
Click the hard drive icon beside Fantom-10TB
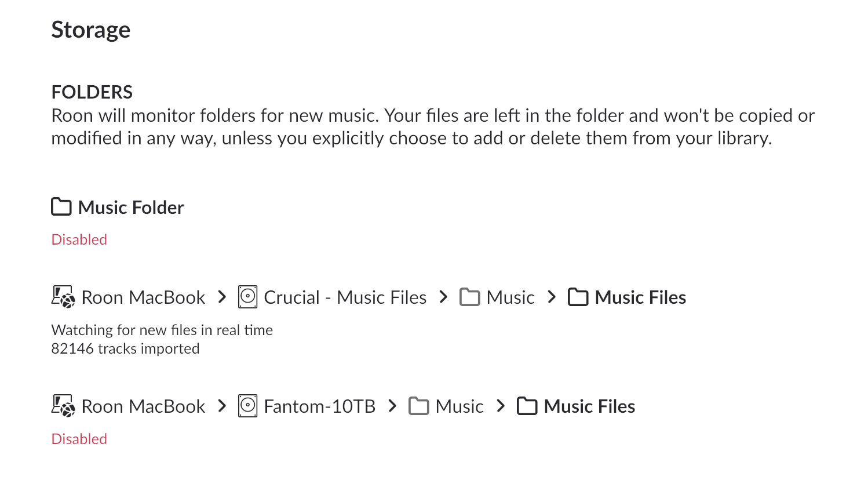248,406
